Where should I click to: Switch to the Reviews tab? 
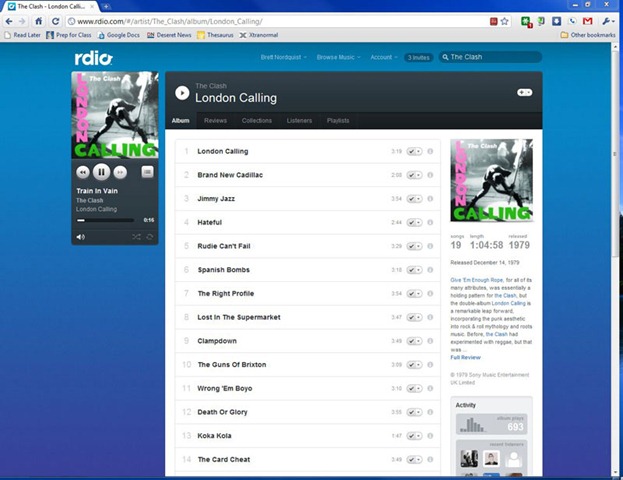215,121
